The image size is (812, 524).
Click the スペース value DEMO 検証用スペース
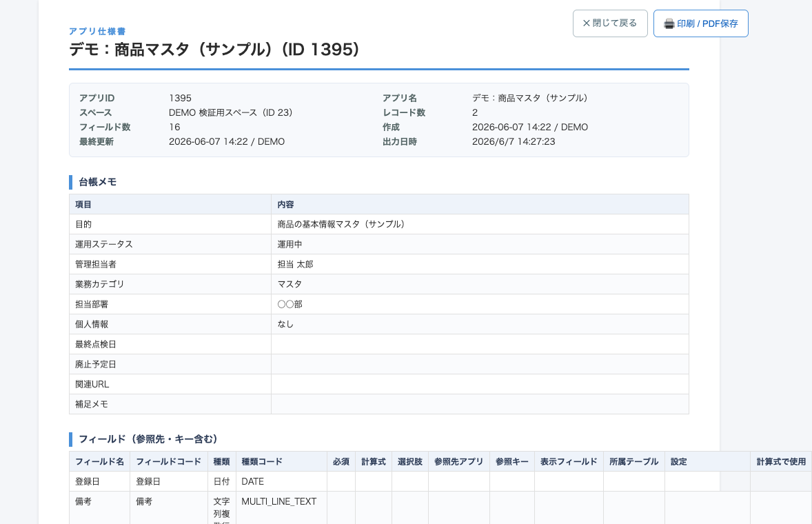[x=230, y=112]
